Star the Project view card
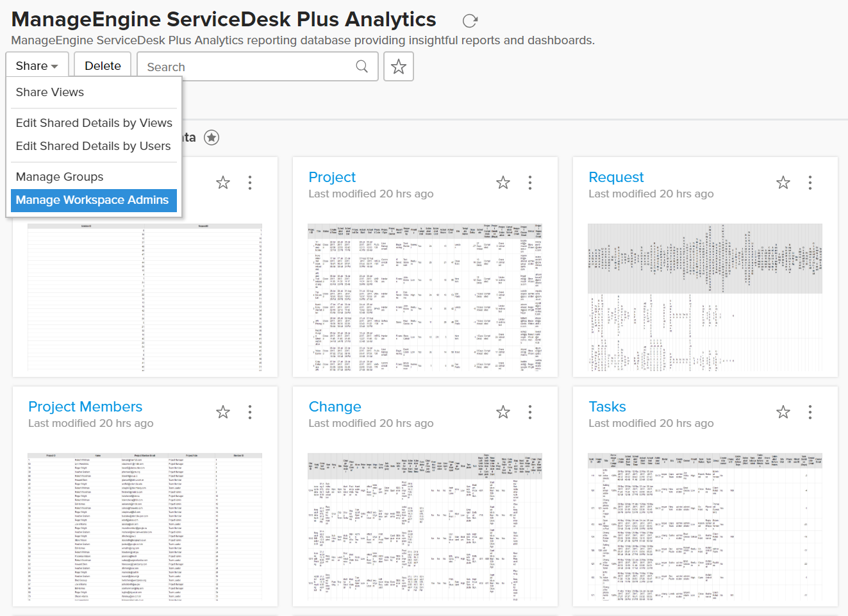848x616 pixels. pyautogui.click(x=503, y=183)
